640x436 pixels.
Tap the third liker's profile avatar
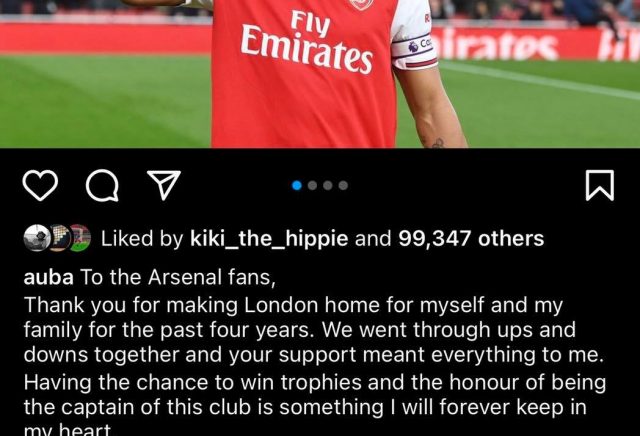tap(79, 238)
